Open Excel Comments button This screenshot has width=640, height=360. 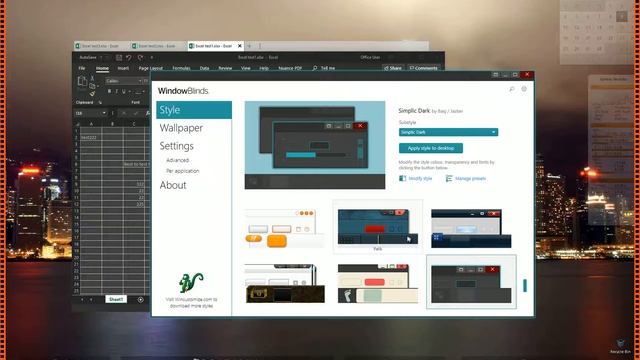coord(423,68)
